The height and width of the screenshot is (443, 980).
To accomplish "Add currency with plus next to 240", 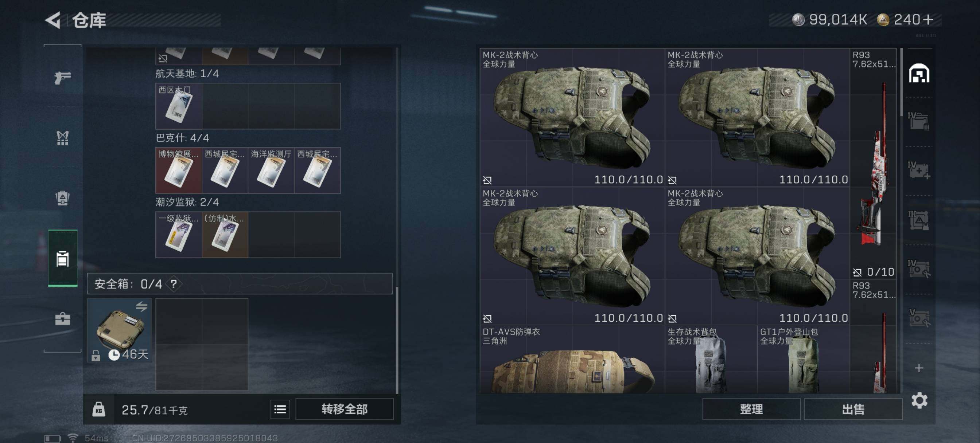I will point(928,19).
